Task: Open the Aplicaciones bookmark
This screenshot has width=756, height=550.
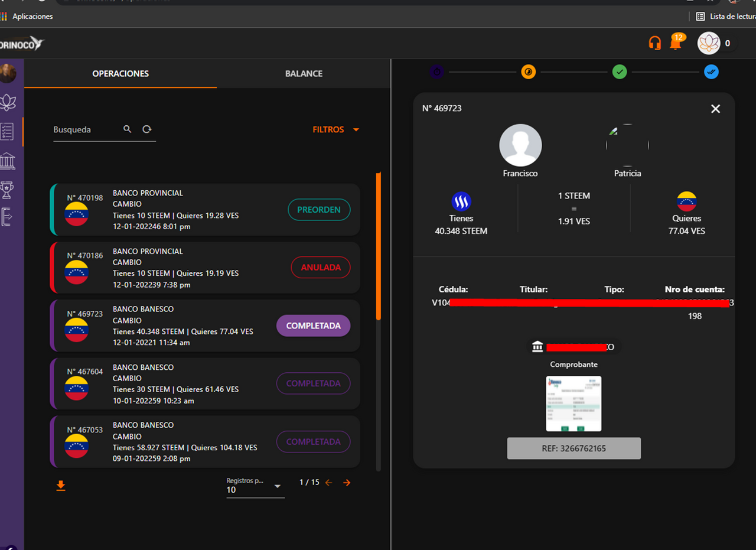Action: point(32,17)
